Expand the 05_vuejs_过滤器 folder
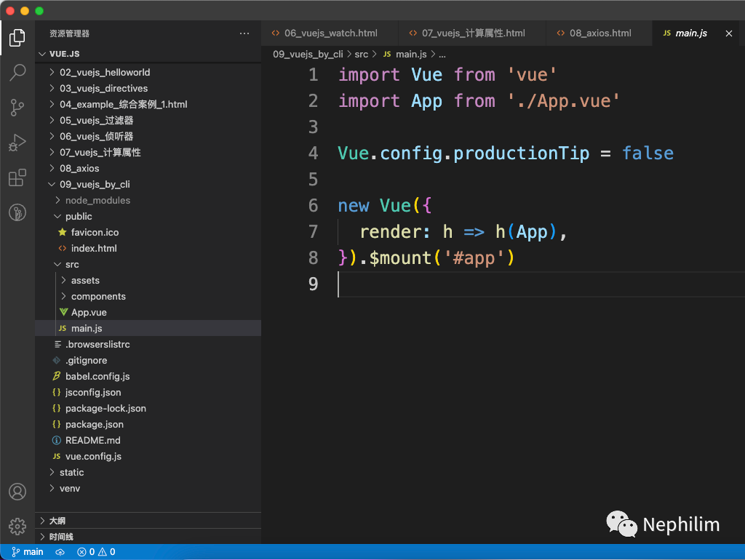This screenshot has width=745, height=560. [148, 120]
